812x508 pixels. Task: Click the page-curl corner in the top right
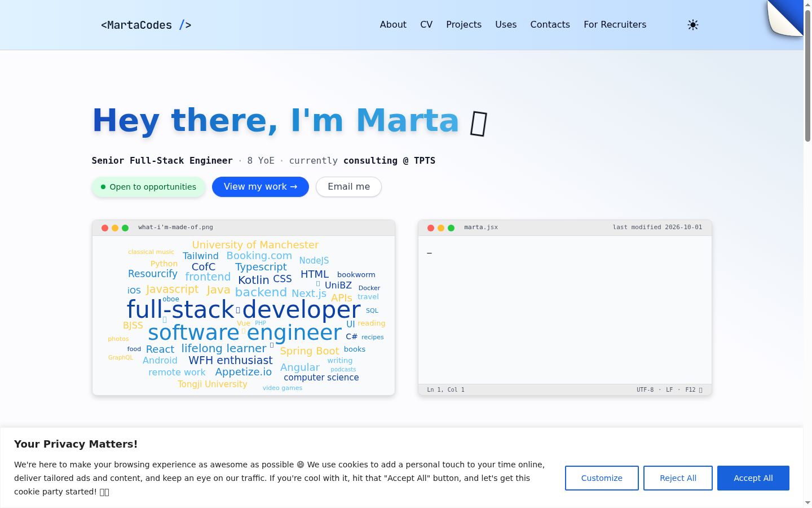click(785, 18)
